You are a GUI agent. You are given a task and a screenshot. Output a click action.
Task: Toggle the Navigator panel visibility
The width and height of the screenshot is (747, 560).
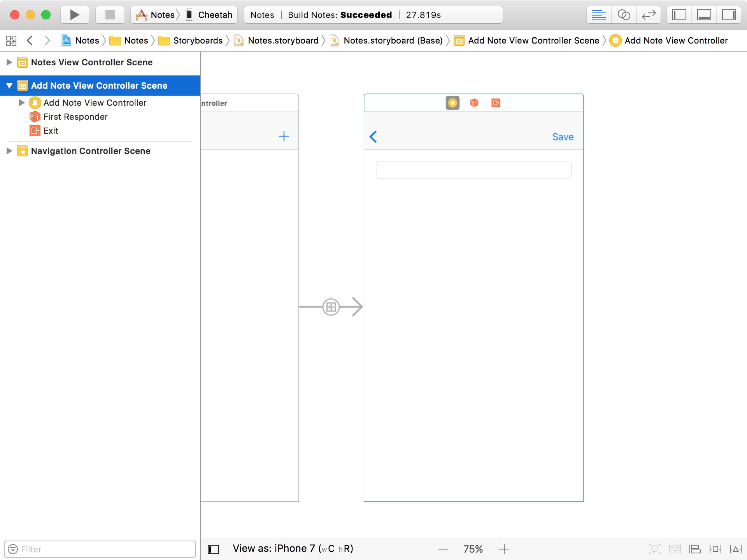[x=679, y=15]
